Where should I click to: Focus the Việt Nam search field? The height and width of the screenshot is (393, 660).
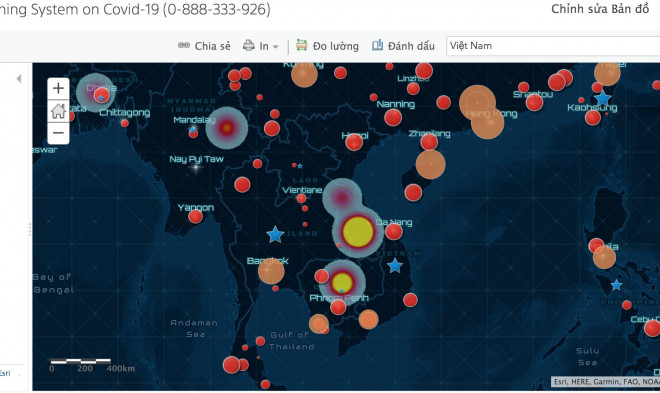[553, 46]
